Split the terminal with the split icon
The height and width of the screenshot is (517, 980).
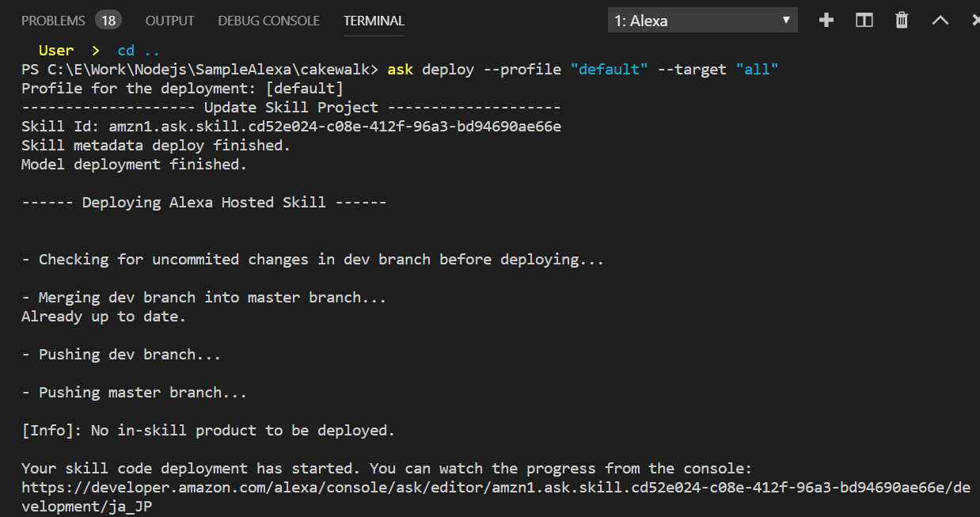[x=864, y=21]
